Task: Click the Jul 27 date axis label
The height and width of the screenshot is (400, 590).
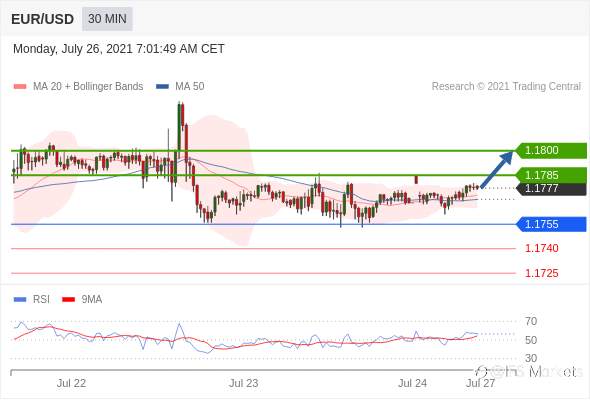Action: (x=481, y=383)
